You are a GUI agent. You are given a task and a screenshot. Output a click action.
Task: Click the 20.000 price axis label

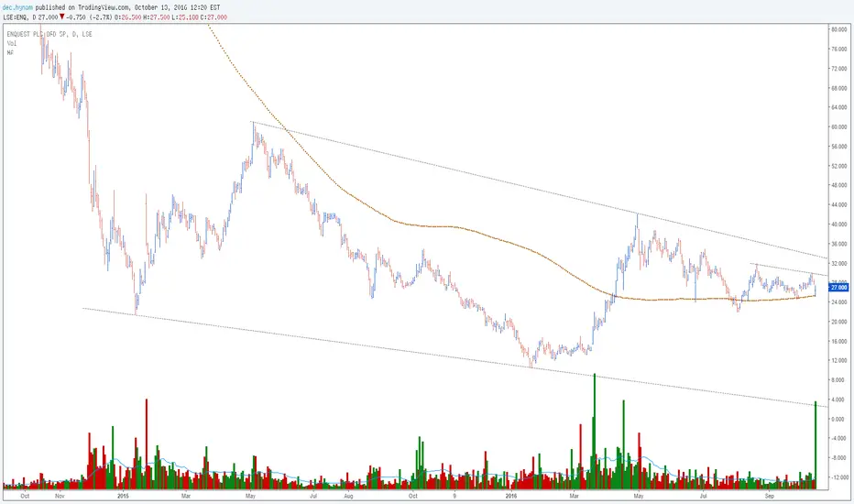[x=838, y=322]
